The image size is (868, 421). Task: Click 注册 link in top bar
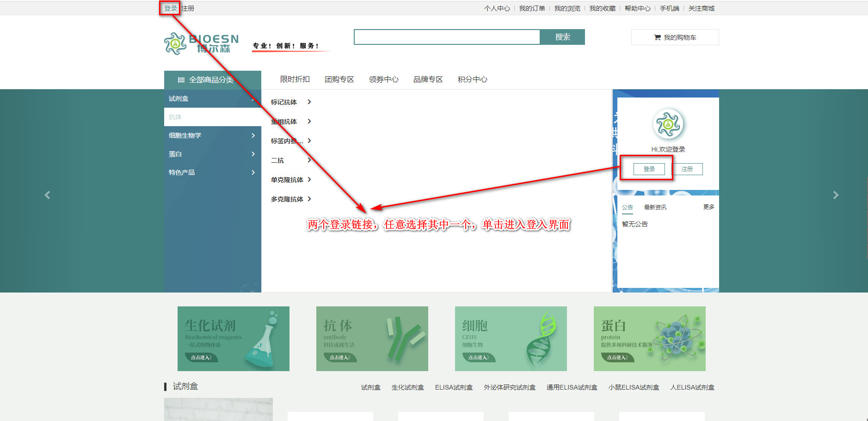188,8
